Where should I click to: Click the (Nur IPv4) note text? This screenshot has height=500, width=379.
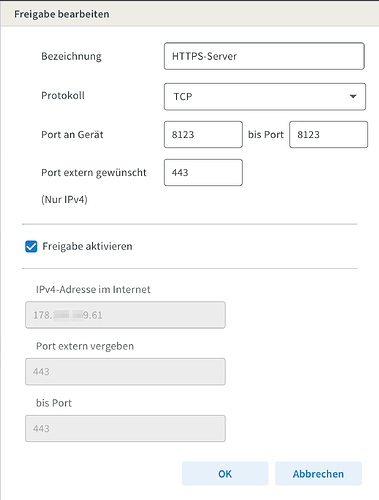point(64,199)
